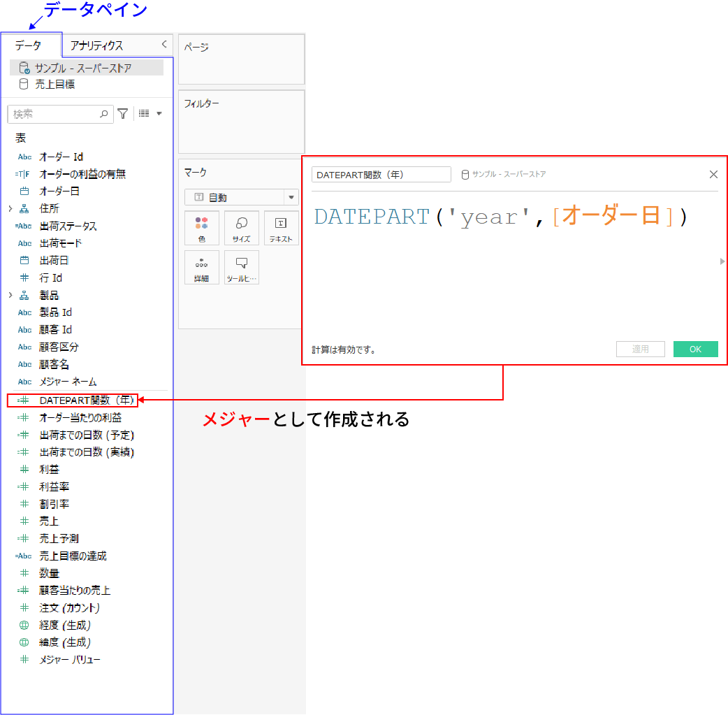Click the calculation name field DATEPART関数（年）
The image size is (728, 715).
point(381,174)
